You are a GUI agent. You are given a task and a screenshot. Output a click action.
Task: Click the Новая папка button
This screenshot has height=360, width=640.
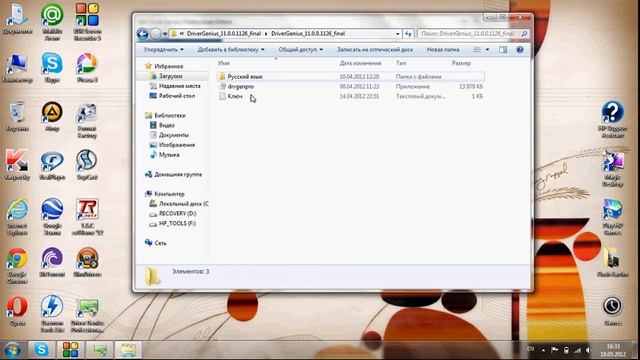pyautogui.click(x=443, y=49)
